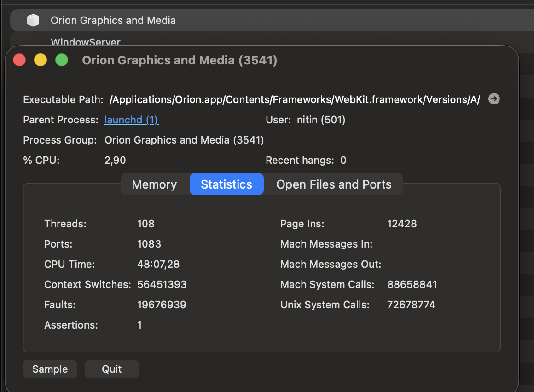534x392 pixels.
Task: Click the Context Switches value 56451393
Action: [x=162, y=285]
